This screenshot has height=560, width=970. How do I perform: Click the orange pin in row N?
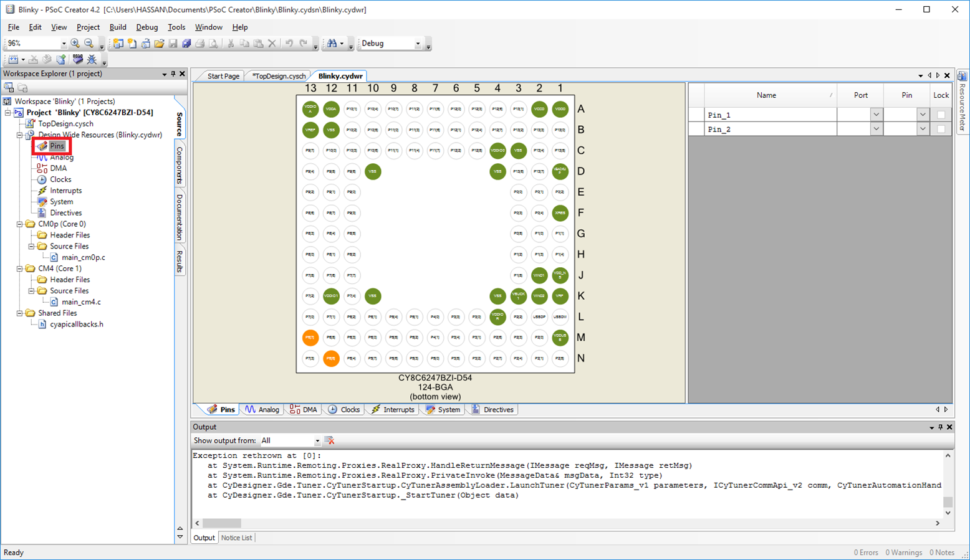click(x=331, y=358)
